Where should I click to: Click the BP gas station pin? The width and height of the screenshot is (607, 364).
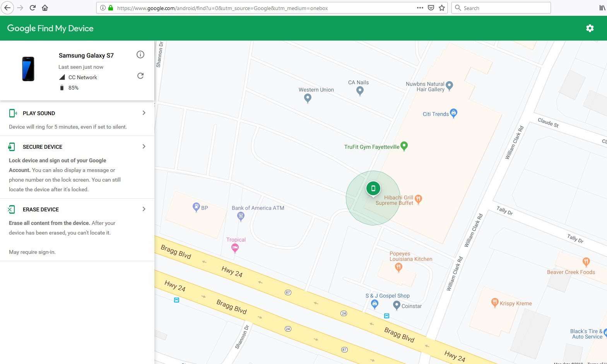[196, 207]
